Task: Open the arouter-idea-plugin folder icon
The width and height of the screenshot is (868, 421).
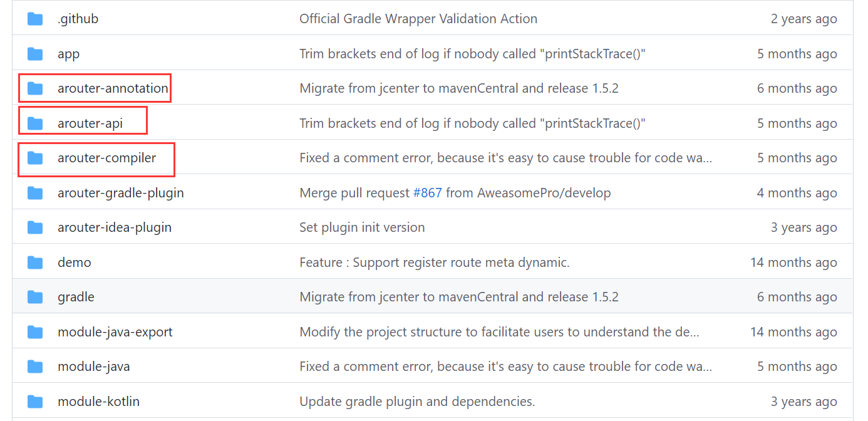Action: click(35, 227)
